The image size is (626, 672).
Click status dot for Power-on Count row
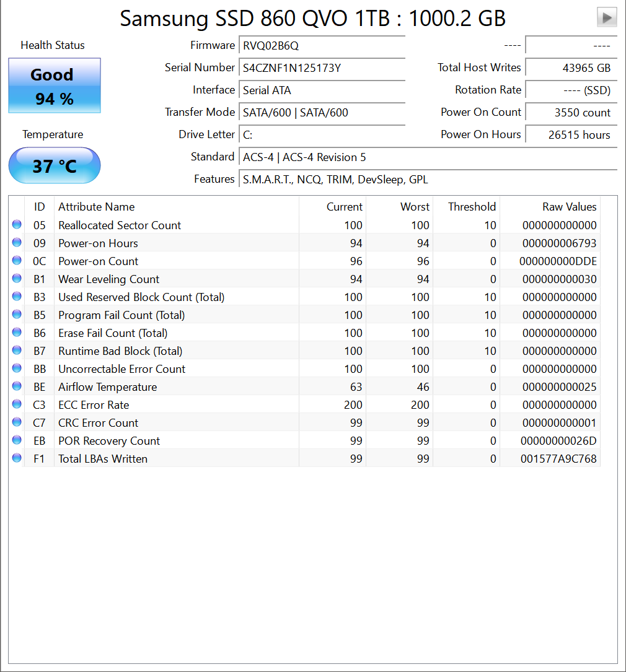pyautogui.click(x=17, y=261)
